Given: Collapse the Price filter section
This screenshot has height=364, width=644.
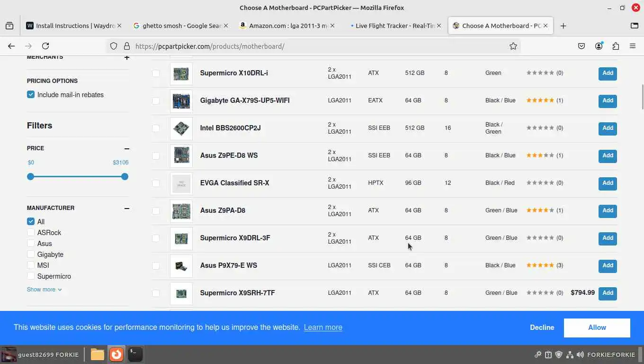Looking at the screenshot, I should pyautogui.click(x=126, y=148).
